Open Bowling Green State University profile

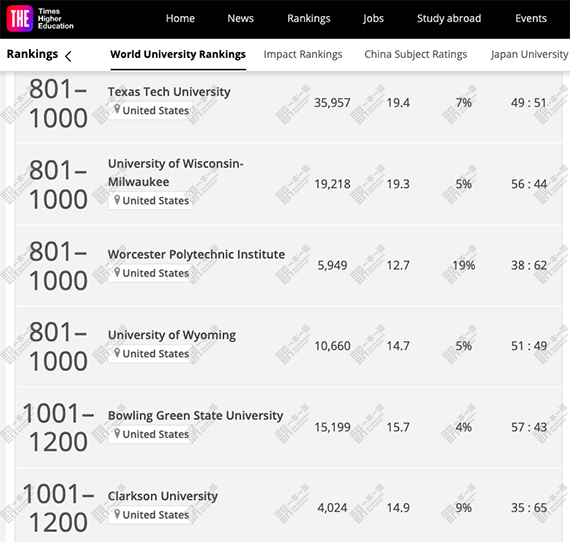[x=195, y=415]
